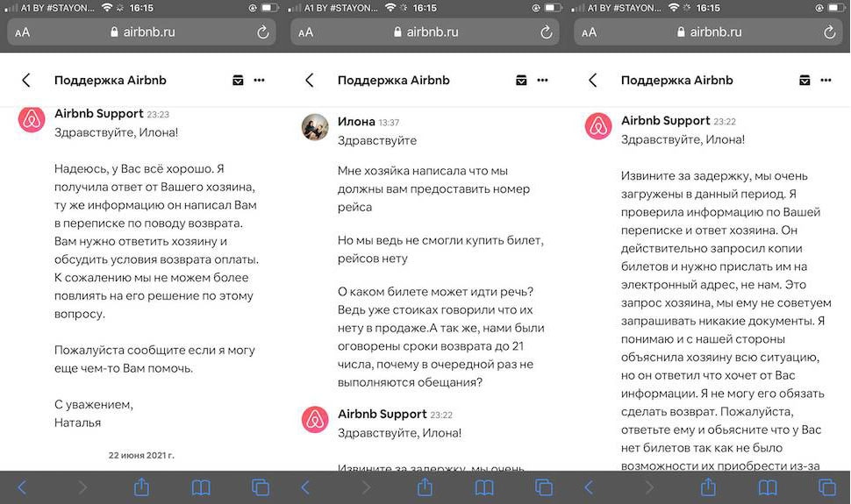The width and height of the screenshot is (851, 504).
Task: Leave the chat via the left header back chevron
Action: [x=26, y=81]
